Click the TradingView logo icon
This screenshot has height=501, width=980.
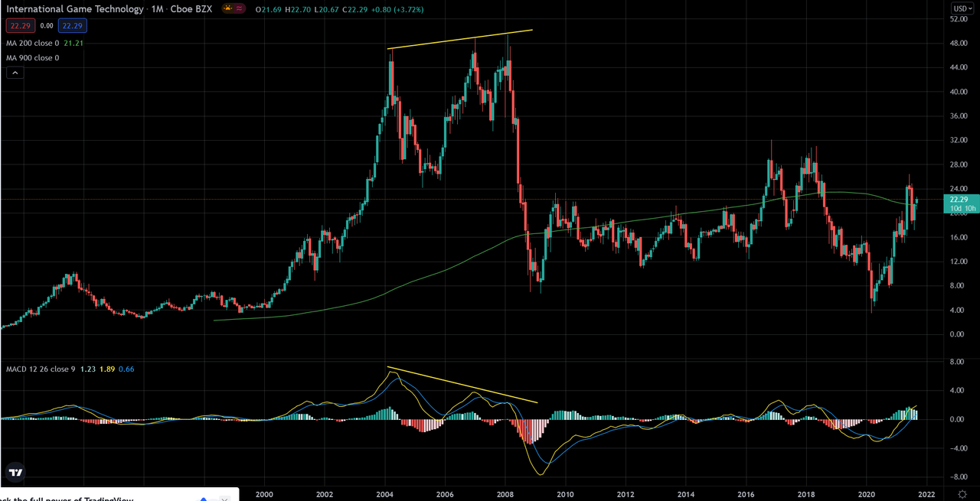click(x=15, y=472)
